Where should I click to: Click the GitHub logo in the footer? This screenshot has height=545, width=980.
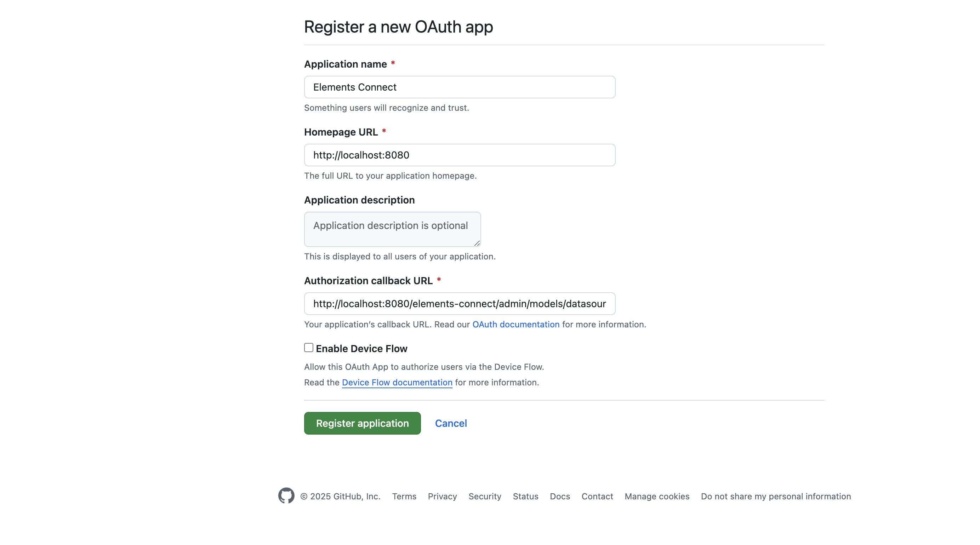286,496
